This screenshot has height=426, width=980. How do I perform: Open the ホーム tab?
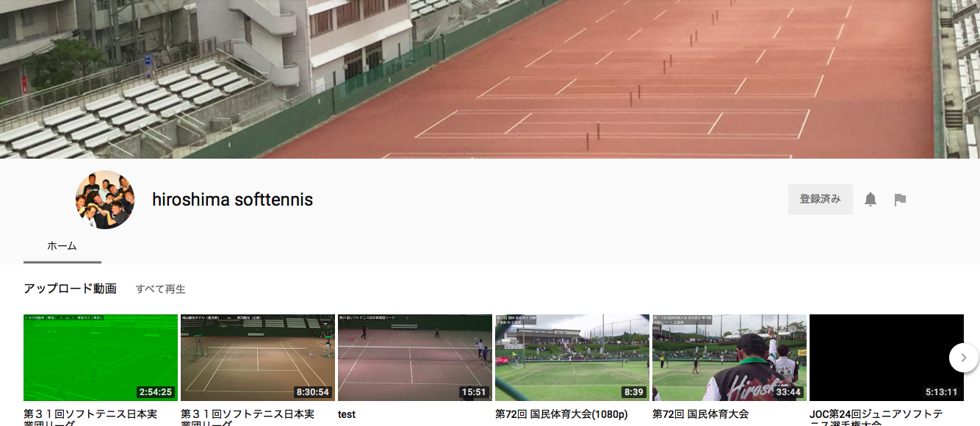[62, 246]
